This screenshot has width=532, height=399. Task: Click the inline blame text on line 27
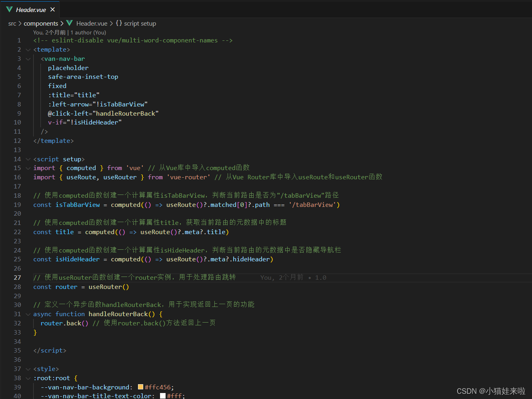tap(293, 277)
